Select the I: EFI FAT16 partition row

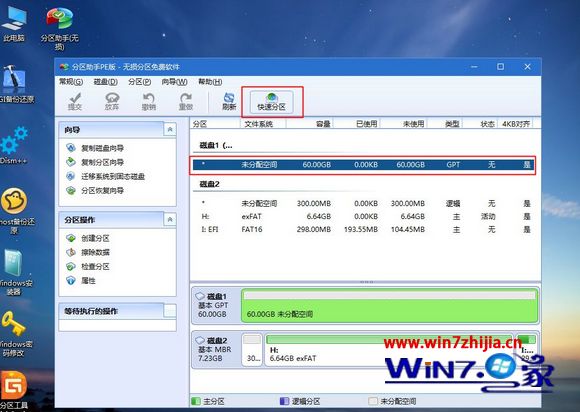point(364,229)
